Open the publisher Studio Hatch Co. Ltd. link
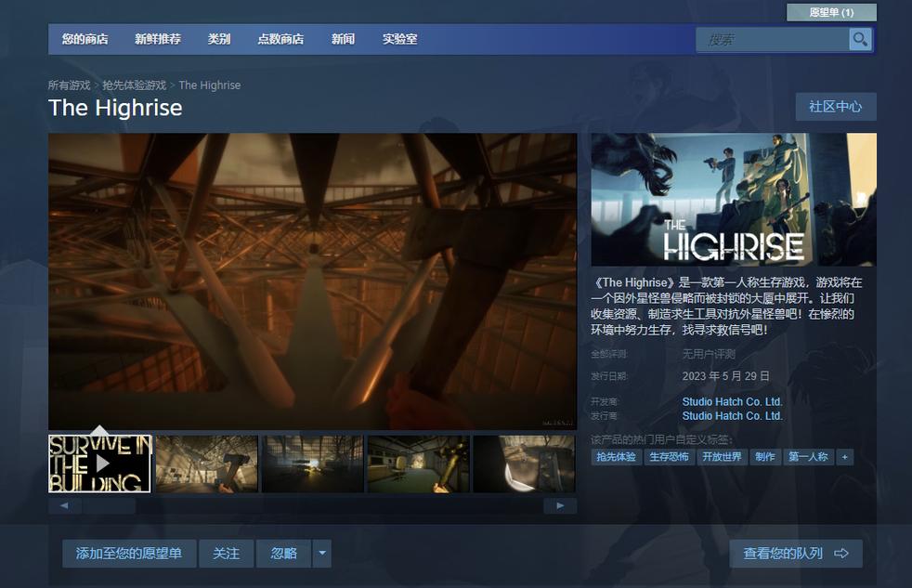 [x=732, y=416]
